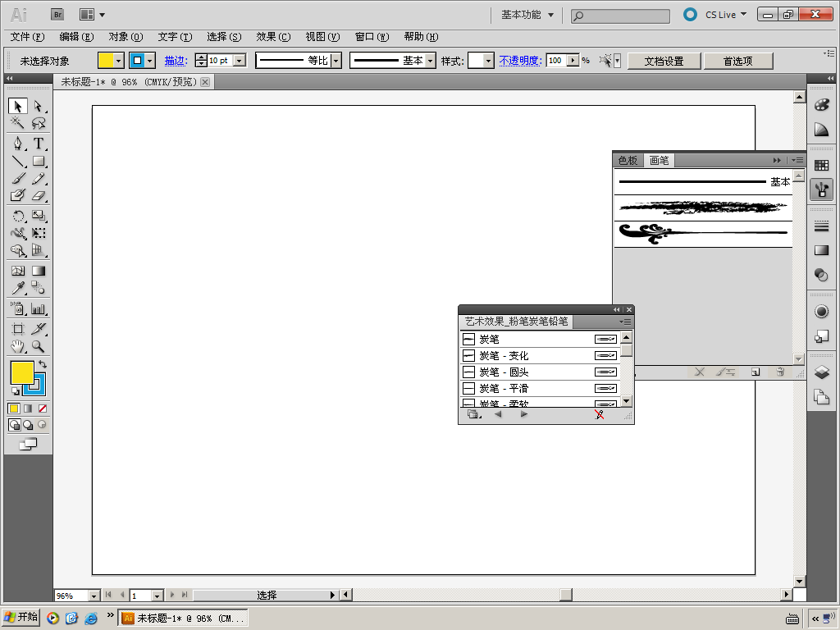Open the Bridge (Br) launcher

point(57,15)
